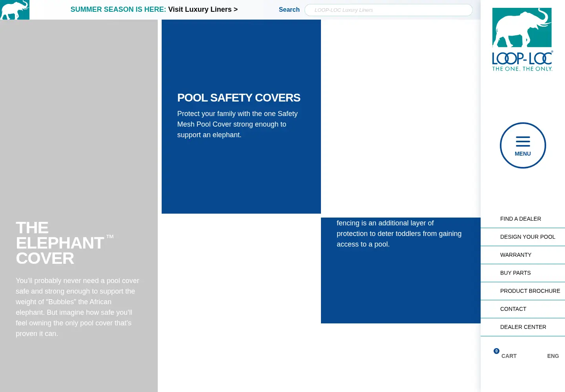Click the small elephant logo in the top bar

15,10
